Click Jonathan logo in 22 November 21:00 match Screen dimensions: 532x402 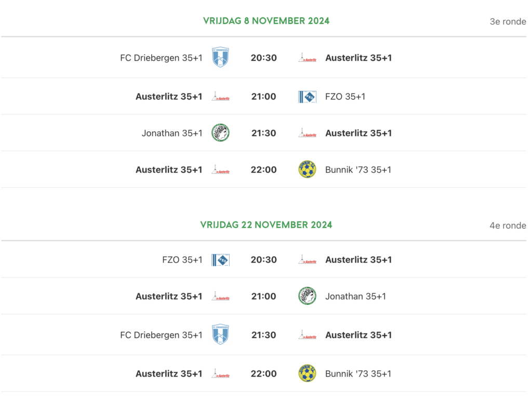pos(307,296)
